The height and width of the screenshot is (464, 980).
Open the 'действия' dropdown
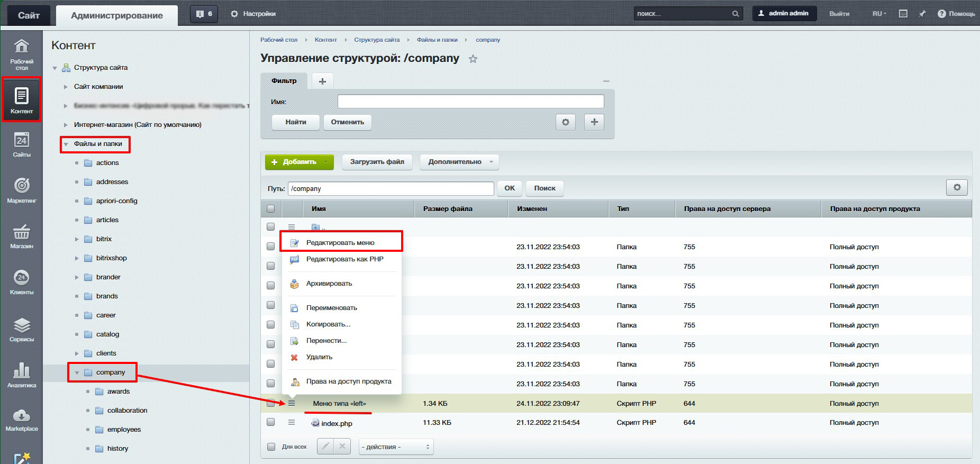396,447
